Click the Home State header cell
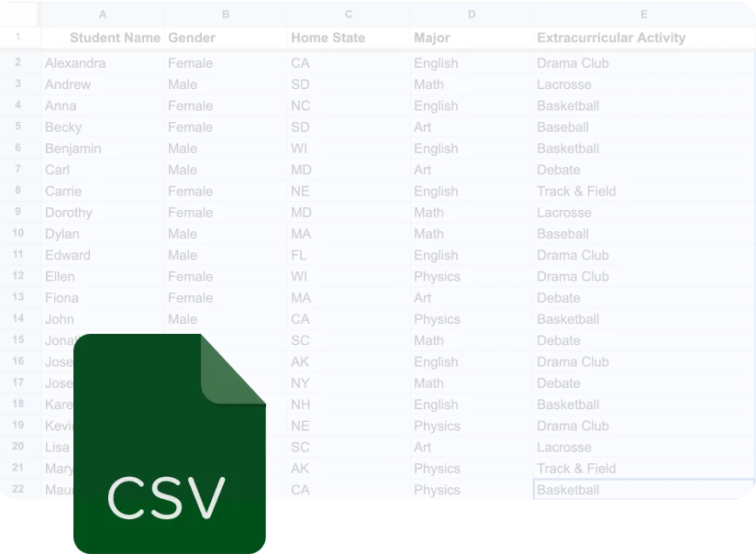756x554 pixels. pyautogui.click(x=349, y=38)
